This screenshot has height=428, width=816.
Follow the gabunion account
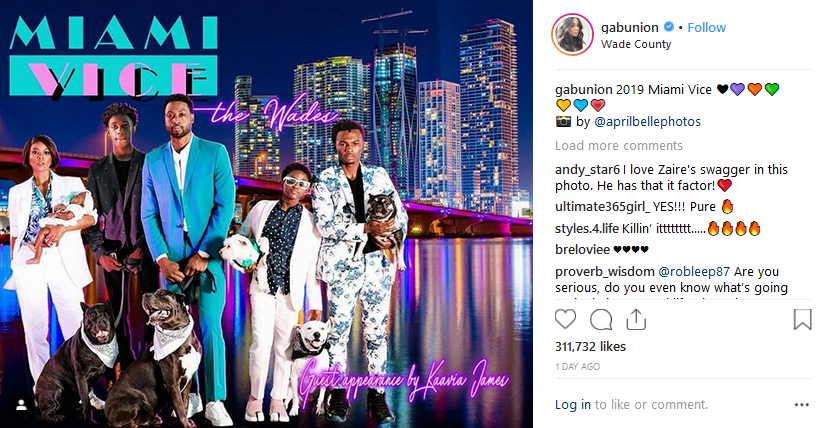click(706, 28)
